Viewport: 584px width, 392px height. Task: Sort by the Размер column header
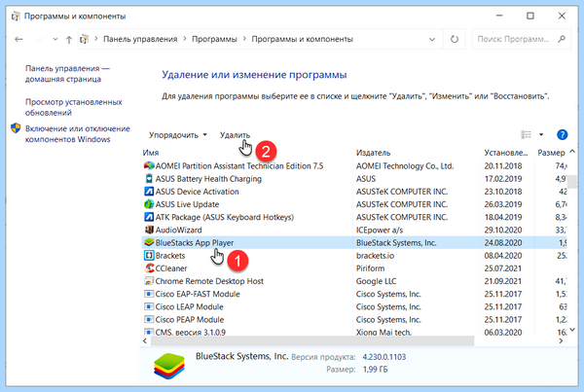551,153
